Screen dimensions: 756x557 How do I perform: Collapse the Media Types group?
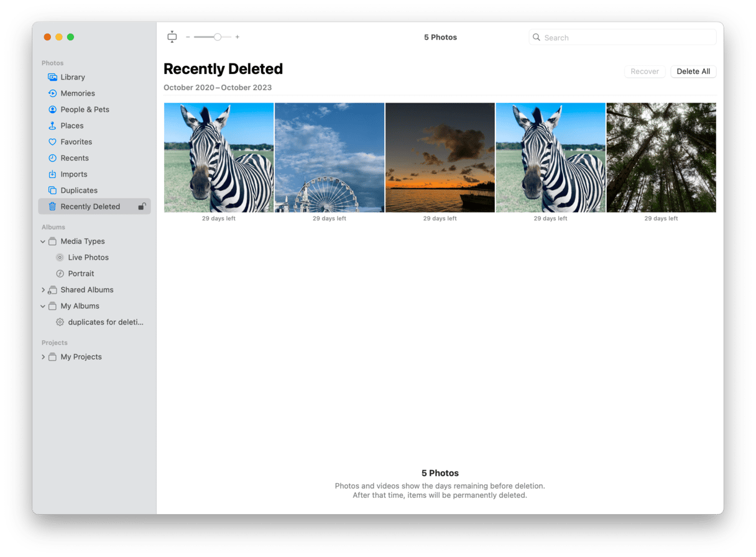point(43,241)
